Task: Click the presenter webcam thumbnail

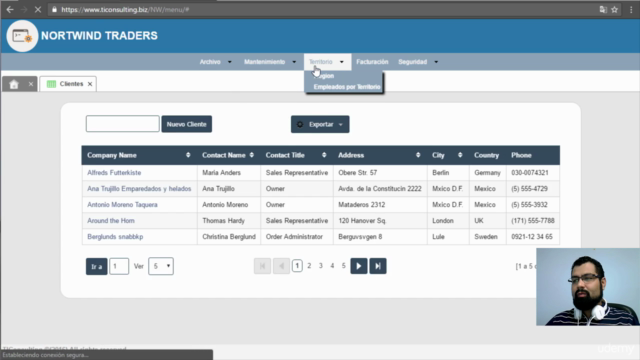Action: [x=588, y=287]
